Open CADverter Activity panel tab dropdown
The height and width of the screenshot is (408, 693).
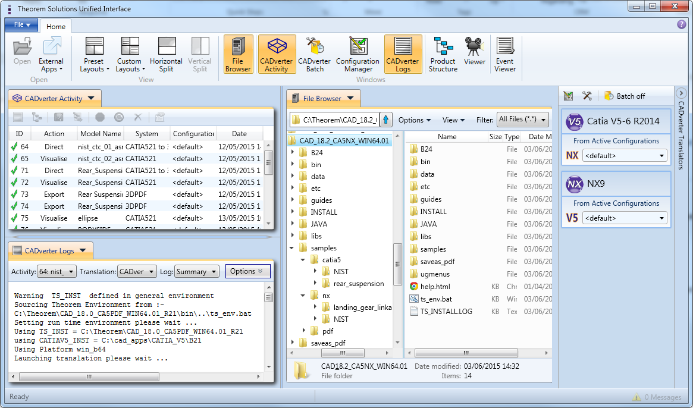pyautogui.click(x=91, y=98)
